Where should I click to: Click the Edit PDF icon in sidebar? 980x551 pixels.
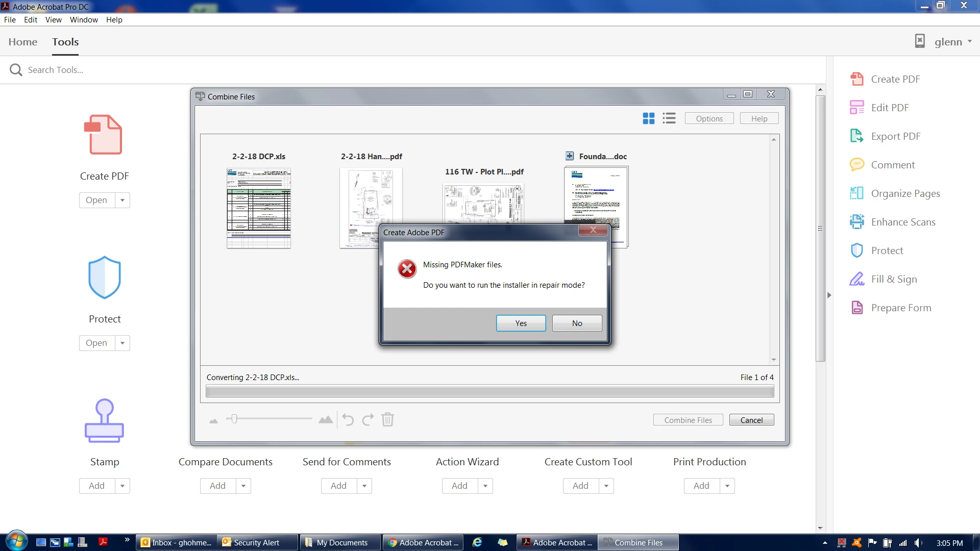click(856, 108)
